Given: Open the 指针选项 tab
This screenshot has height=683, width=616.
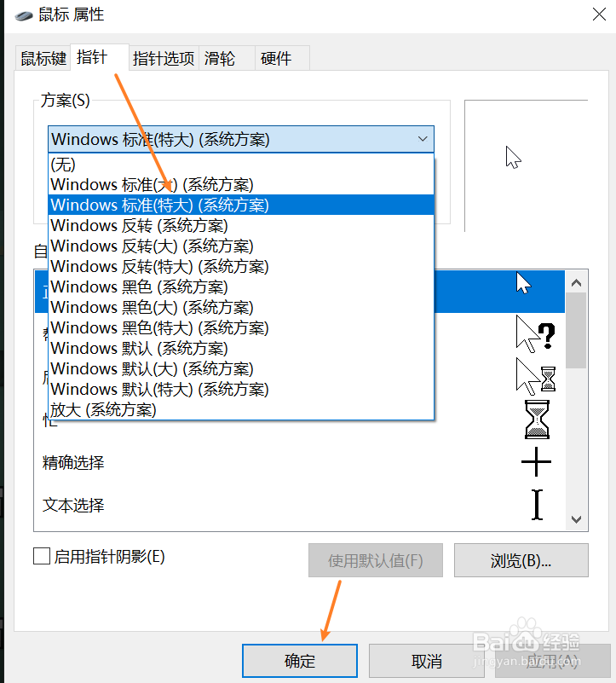Looking at the screenshot, I should click(x=164, y=58).
